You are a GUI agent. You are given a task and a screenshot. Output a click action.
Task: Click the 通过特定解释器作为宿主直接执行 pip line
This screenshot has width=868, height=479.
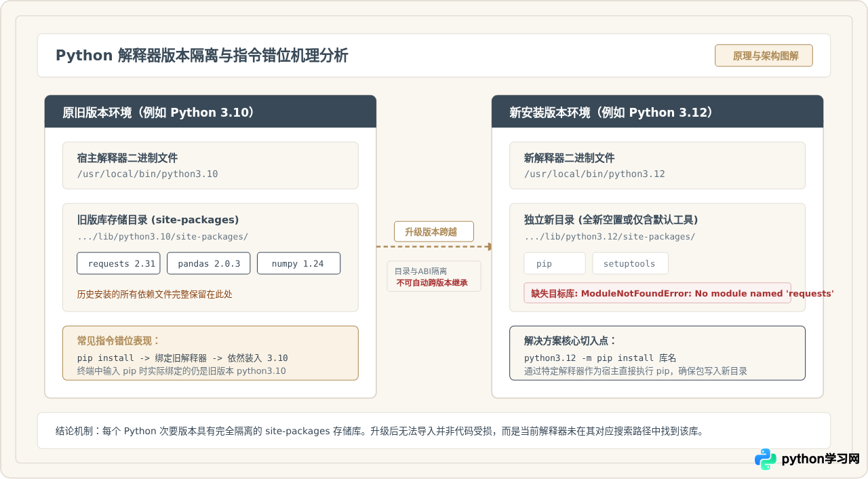pyautogui.click(x=636, y=371)
